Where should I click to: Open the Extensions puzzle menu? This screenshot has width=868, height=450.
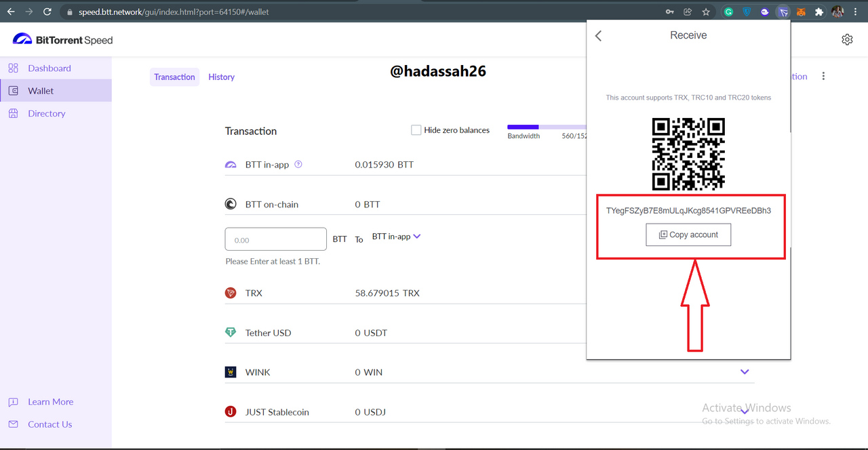tap(819, 12)
